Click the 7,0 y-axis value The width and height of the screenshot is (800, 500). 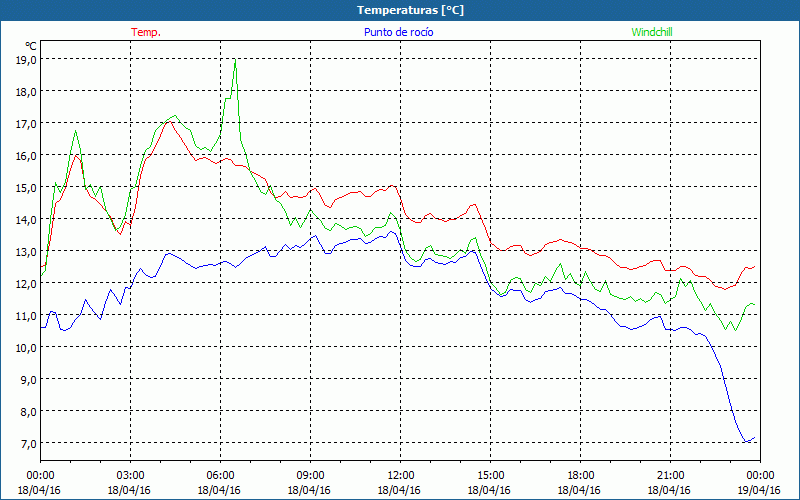pyautogui.click(x=29, y=443)
